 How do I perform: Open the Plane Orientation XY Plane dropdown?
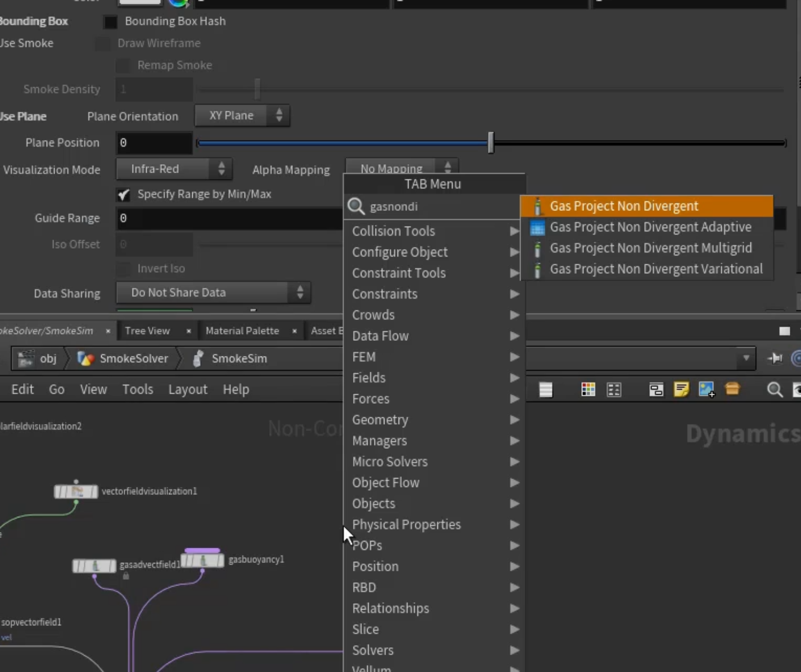pos(242,115)
